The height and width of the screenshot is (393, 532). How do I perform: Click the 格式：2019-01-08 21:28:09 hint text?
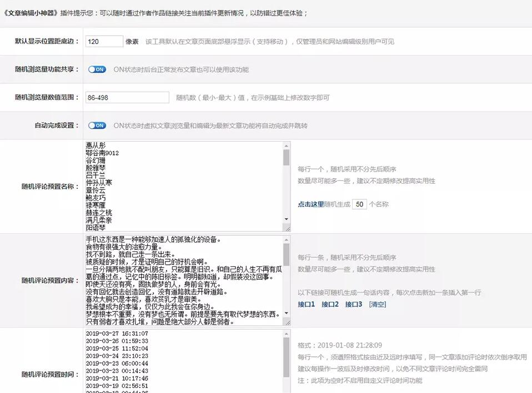340,345
